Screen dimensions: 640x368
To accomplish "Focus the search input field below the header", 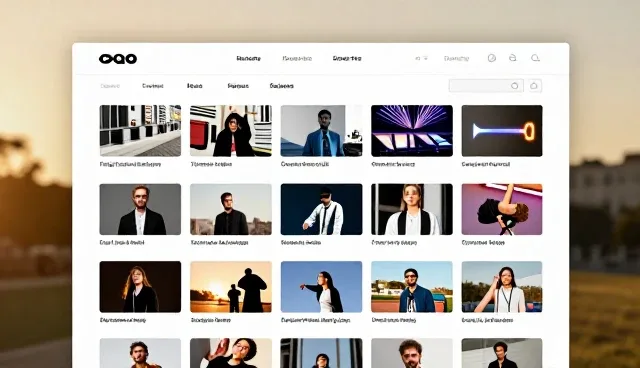I will coord(486,86).
